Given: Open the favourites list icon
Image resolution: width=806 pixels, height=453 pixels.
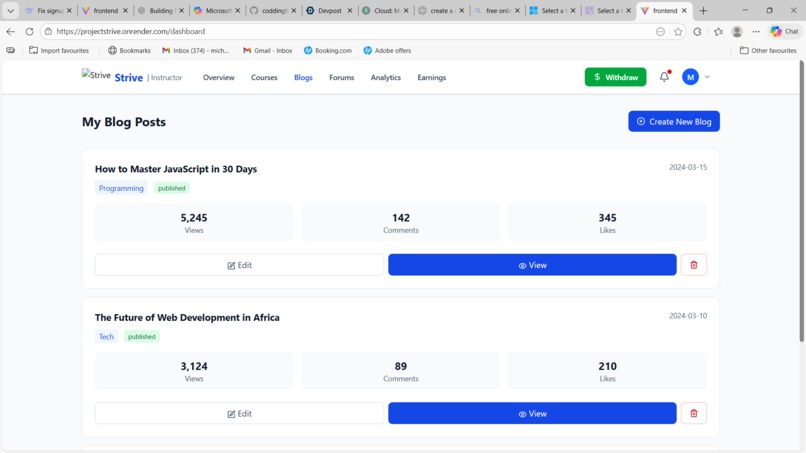Looking at the screenshot, I should [x=718, y=31].
